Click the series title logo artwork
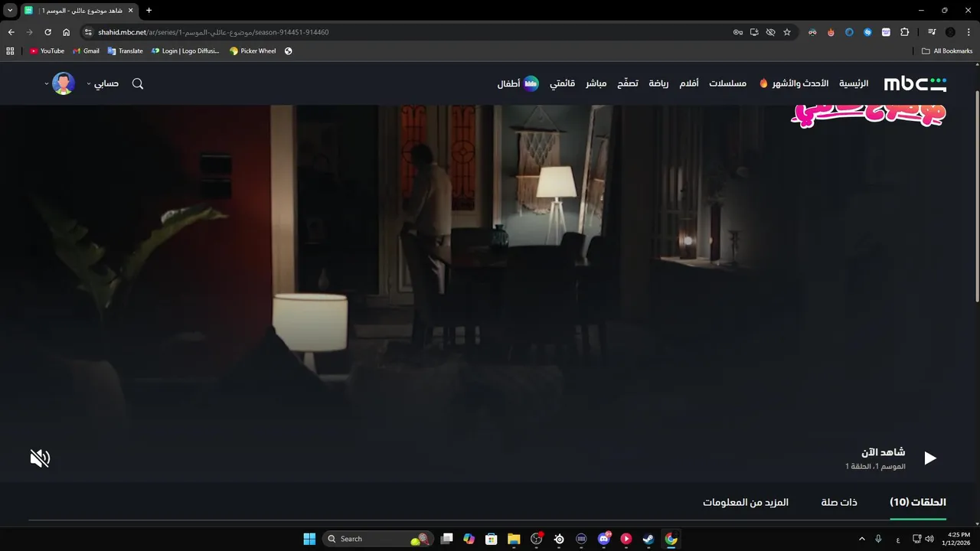The image size is (980, 551). pyautogui.click(x=869, y=115)
